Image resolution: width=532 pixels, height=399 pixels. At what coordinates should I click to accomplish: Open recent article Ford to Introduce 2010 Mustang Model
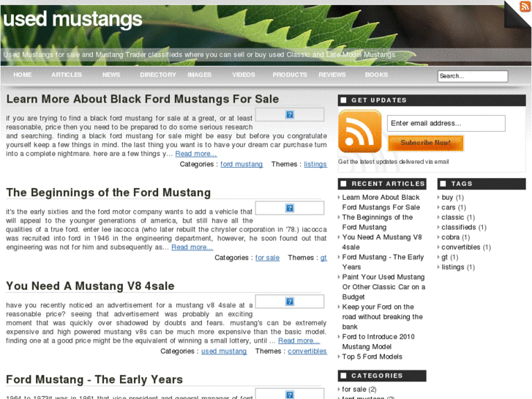coord(378,342)
